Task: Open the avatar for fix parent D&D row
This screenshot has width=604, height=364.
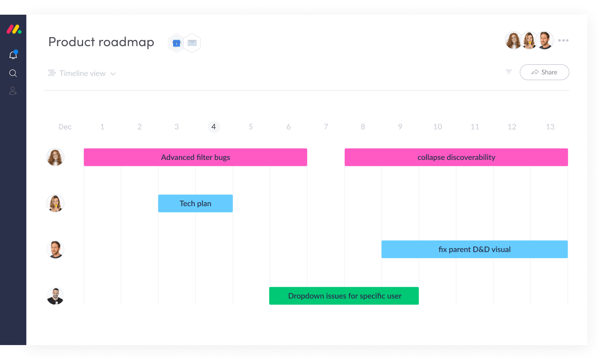Action: [x=55, y=250]
